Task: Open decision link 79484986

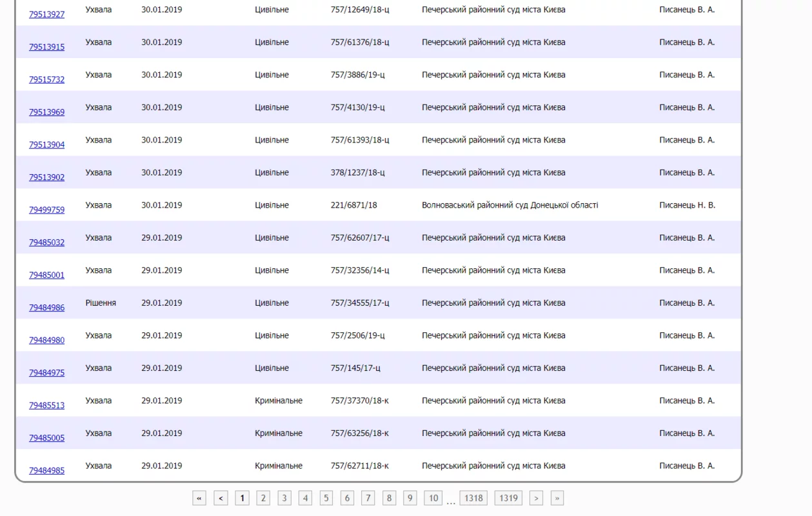Action: [x=46, y=308]
